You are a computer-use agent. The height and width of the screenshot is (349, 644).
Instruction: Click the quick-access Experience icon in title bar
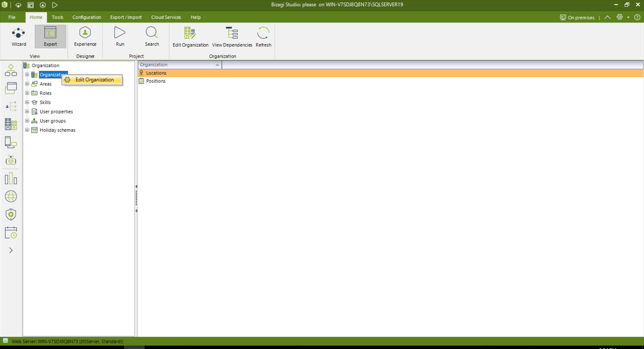43,5
